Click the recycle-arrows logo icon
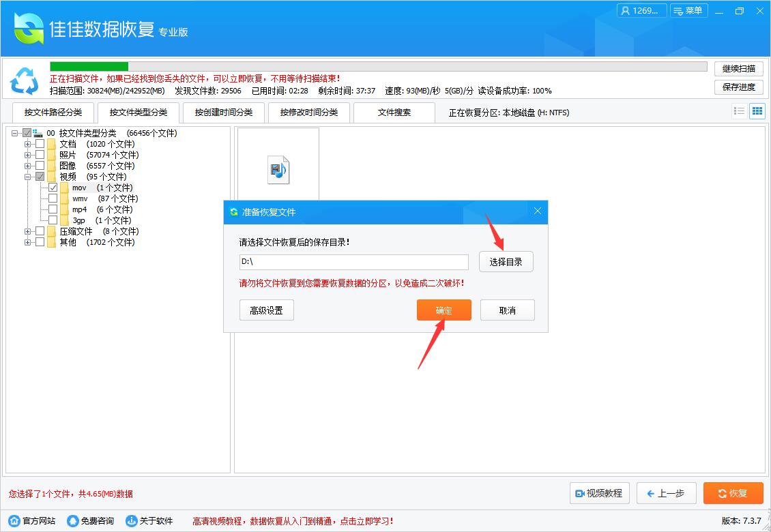Viewport: 771px width, 532px height. tap(25, 81)
